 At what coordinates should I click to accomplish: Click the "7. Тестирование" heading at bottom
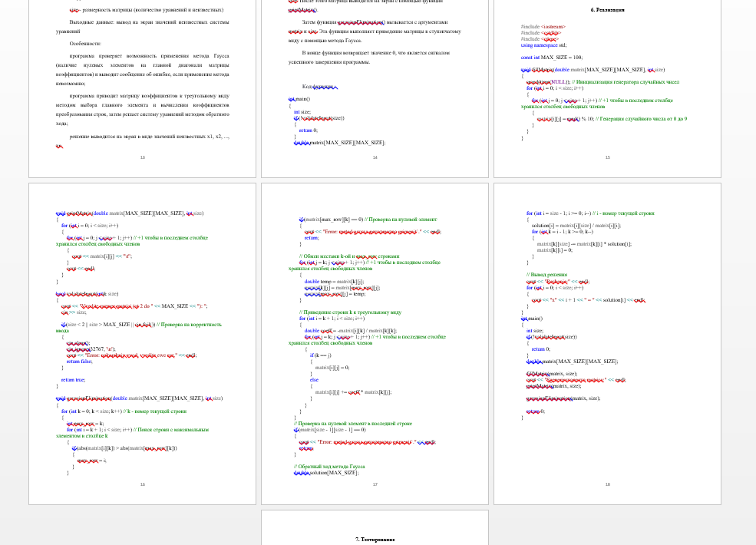[x=375, y=540]
